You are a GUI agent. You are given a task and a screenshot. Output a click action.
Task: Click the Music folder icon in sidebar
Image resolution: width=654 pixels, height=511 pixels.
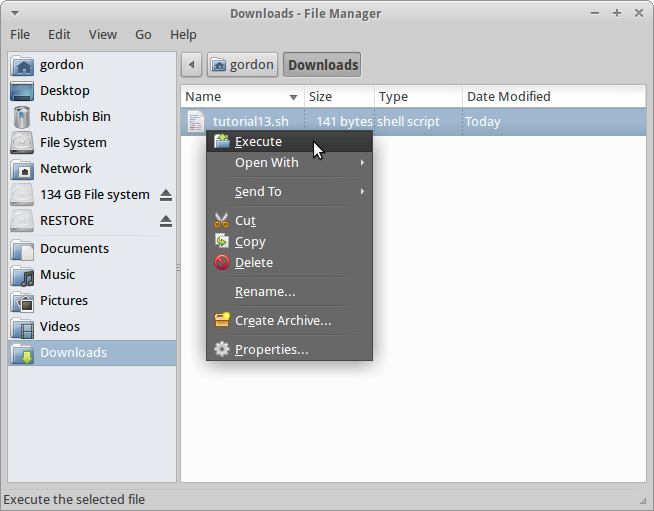tap(23, 275)
